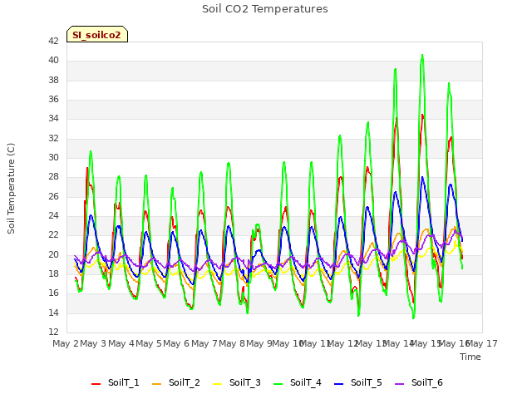Click the y-axis value 34
The width and height of the screenshot is (532, 399).
(53, 118)
